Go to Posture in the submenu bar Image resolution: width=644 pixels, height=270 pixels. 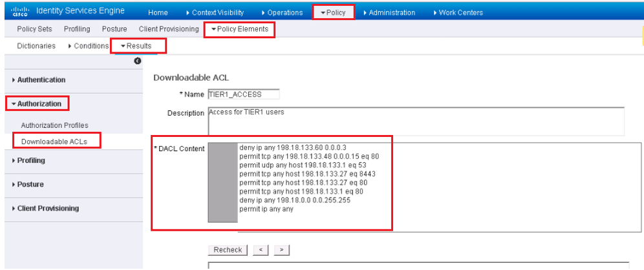[114, 29]
